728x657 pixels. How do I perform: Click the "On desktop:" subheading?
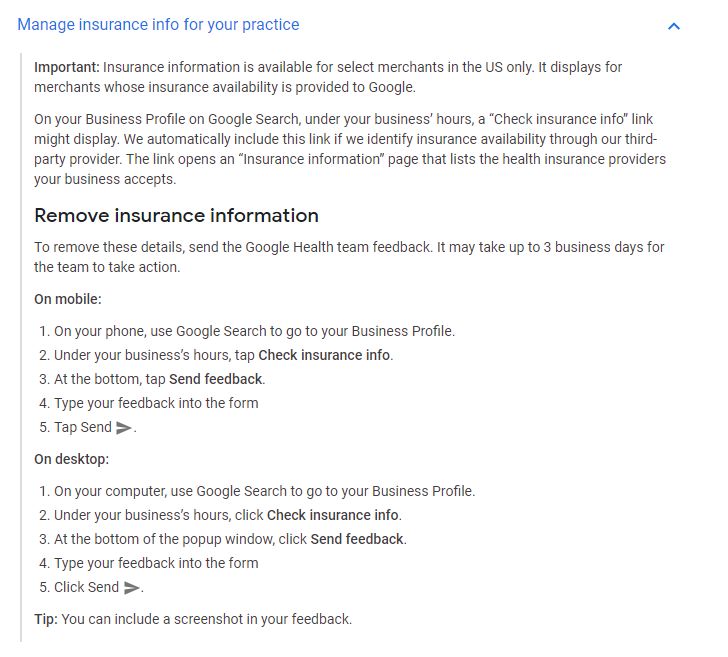72,459
